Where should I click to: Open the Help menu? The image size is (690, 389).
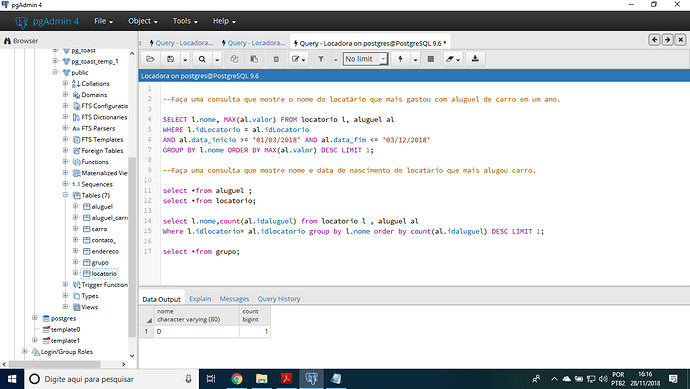click(x=224, y=21)
